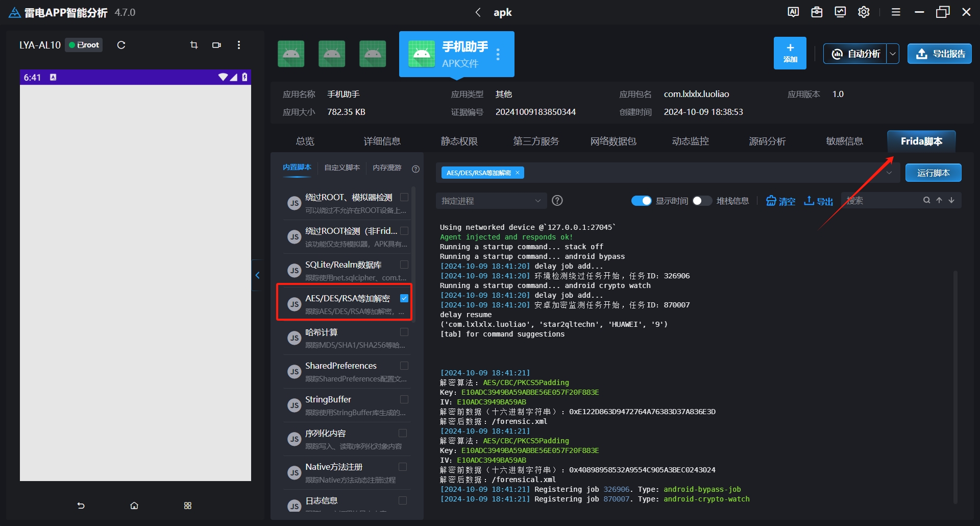Select the 内存漫游 sub-tab
The width and height of the screenshot is (980, 526).
click(387, 168)
